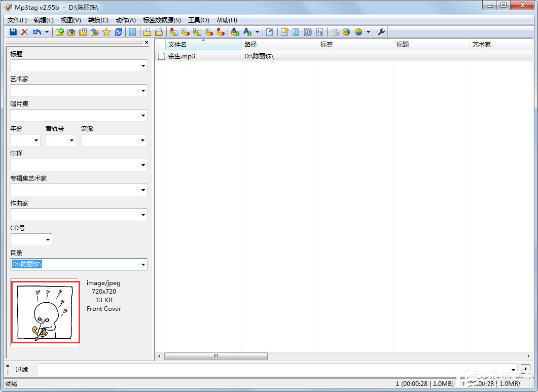Click the second playlist icon beside it
The height and width of the screenshot is (392, 538).
point(308,32)
